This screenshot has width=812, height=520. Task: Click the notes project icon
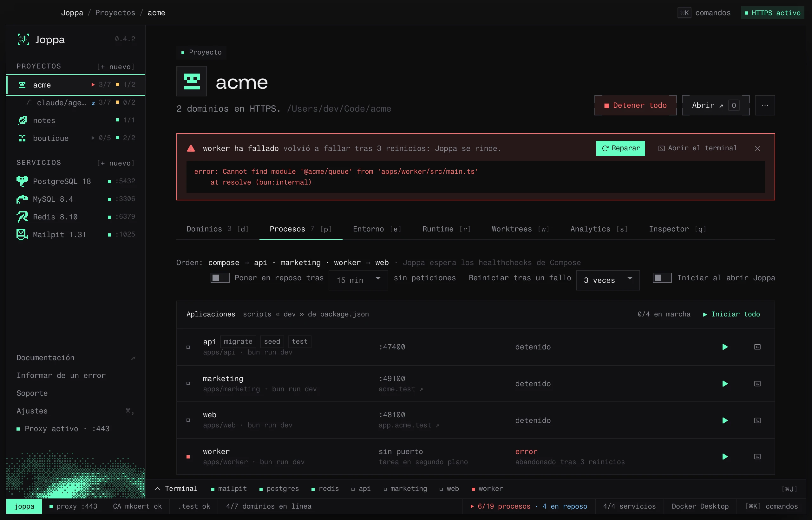[x=22, y=120]
